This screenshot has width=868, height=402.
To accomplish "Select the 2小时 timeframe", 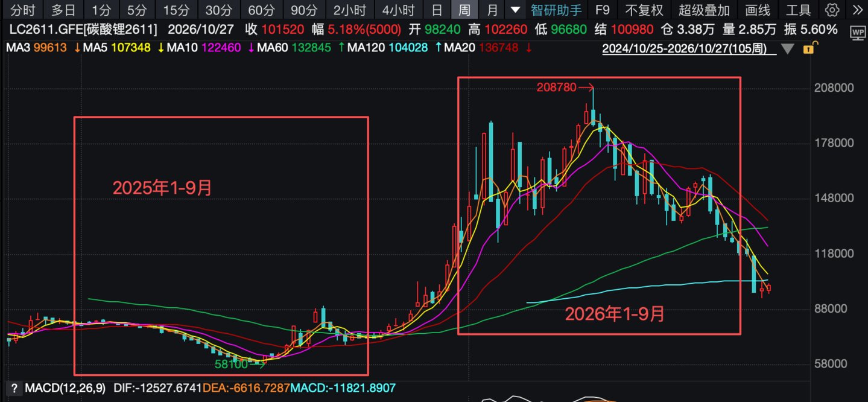I will 350,10.
